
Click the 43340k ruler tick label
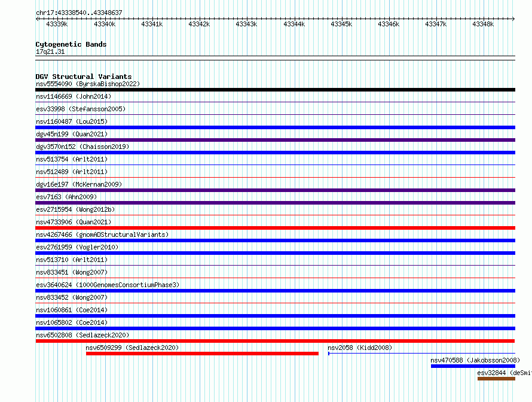point(105,24)
